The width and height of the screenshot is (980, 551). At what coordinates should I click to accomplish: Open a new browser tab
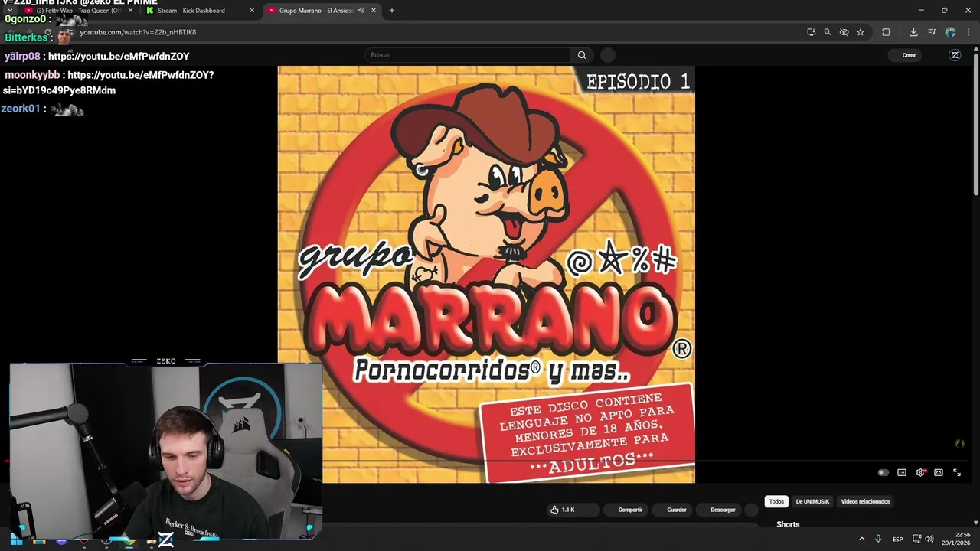(x=392, y=11)
